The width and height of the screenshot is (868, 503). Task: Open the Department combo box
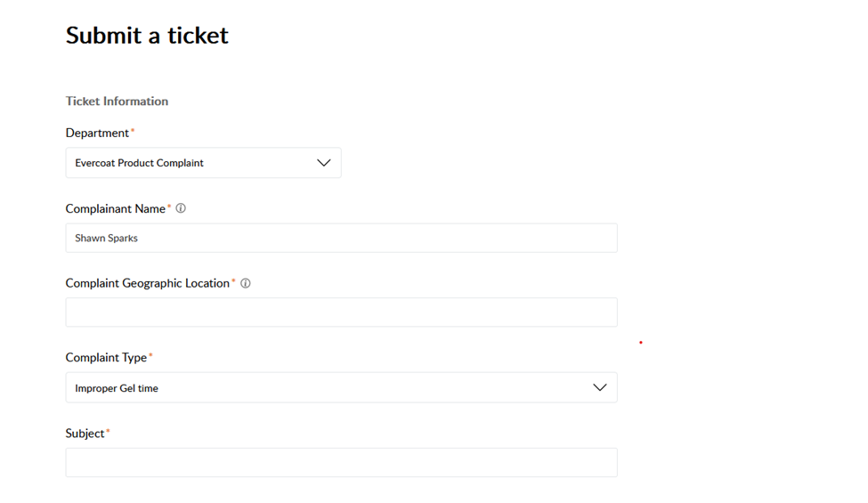[203, 163]
